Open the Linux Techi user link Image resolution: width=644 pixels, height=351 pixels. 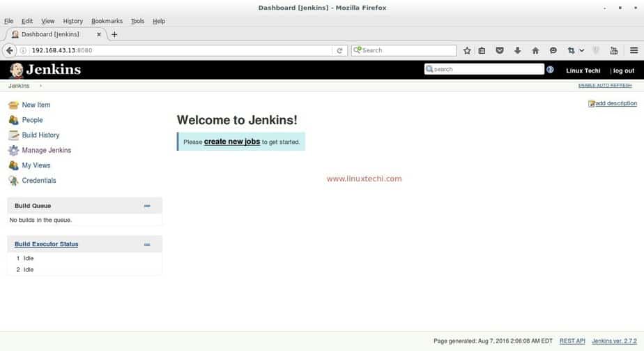tap(583, 70)
